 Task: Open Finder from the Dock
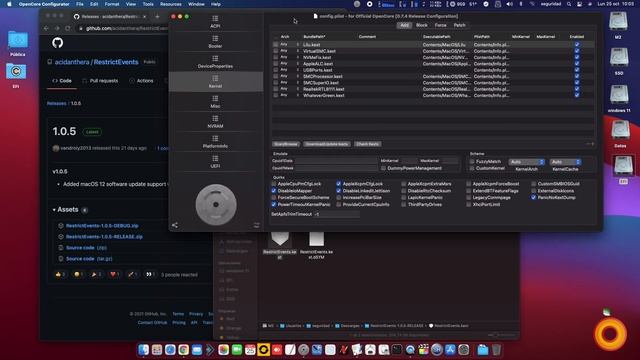tap(143, 350)
